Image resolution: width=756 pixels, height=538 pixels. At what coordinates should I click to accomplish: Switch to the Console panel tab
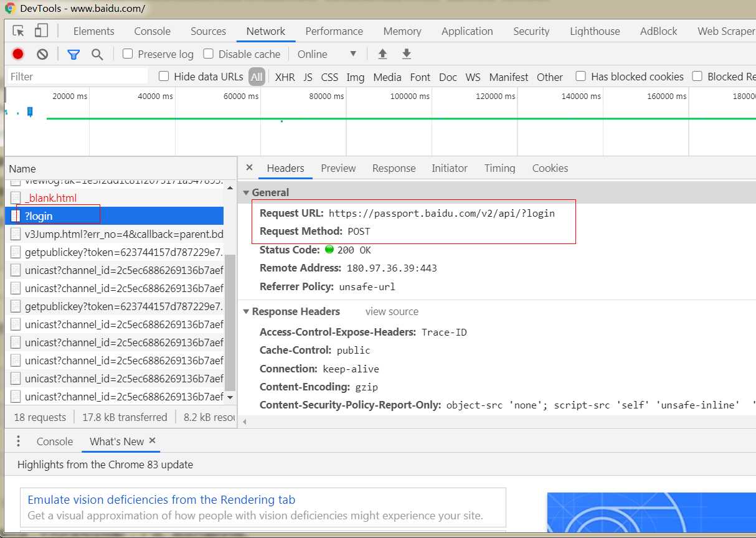click(152, 31)
